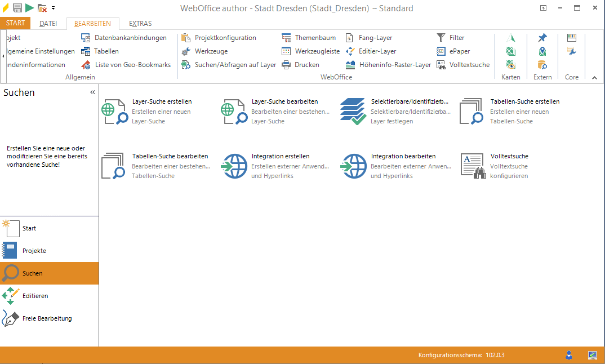Screen dimensions: 605x364
Task: Click the pushpin icon in Extern group
Action: click(x=542, y=38)
